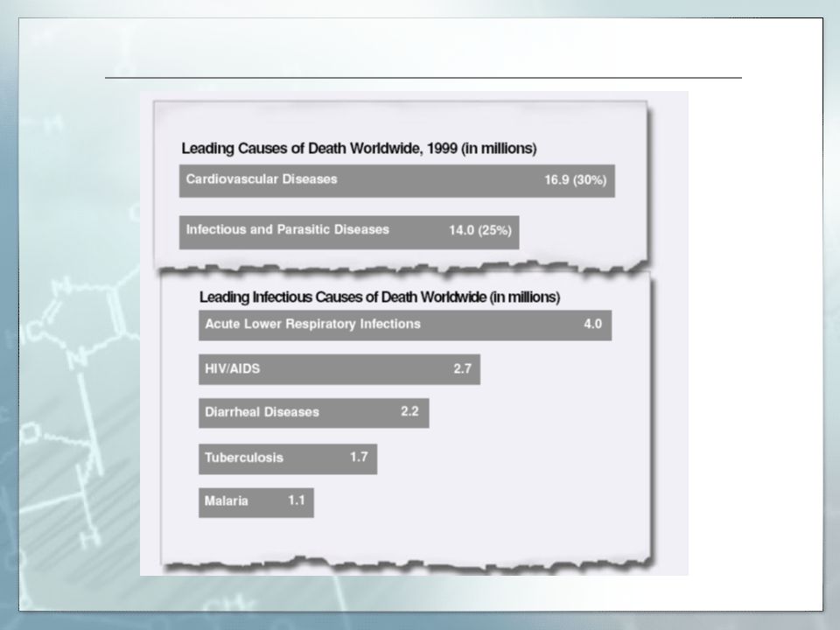Image resolution: width=840 pixels, height=630 pixels.
Task: Click the '4.0' value
Action: [x=592, y=324]
